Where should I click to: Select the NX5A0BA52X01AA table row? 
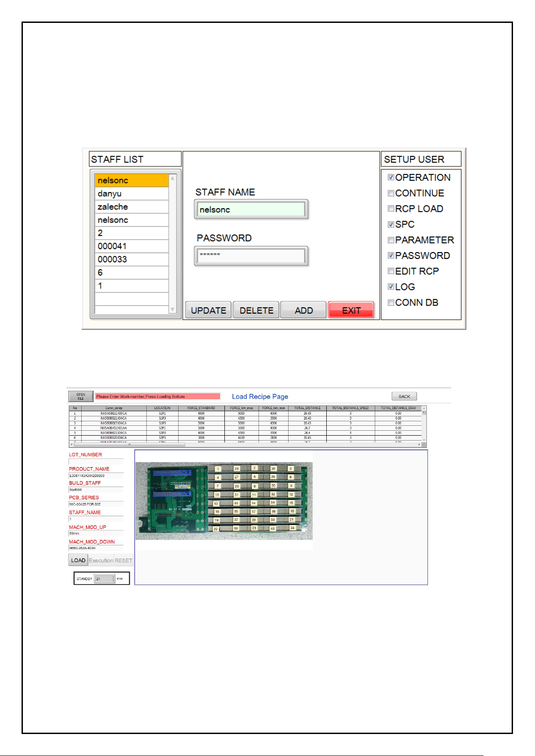[245, 428]
